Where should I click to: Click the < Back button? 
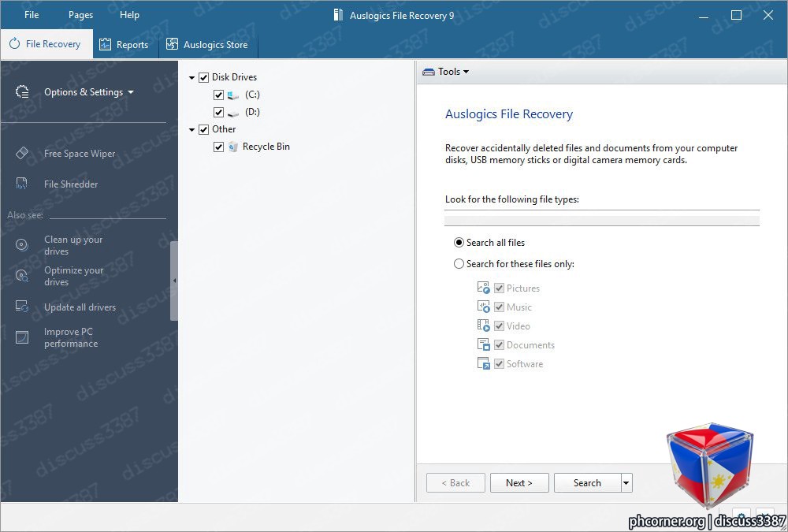click(455, 482)
